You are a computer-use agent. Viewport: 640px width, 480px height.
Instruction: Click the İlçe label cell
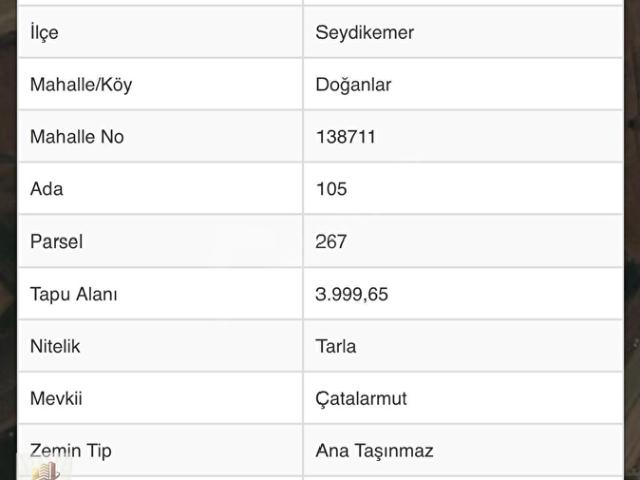(x=44, y=32)
